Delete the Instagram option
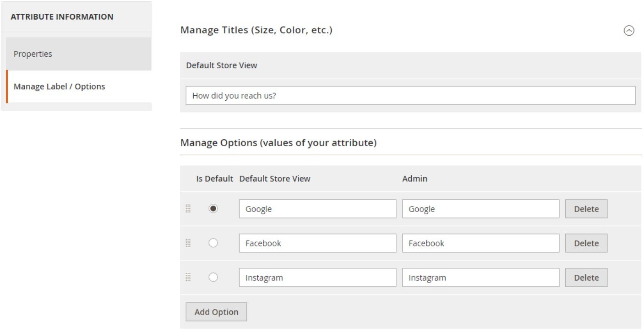This screenshot has width=644, height=332. tap(586, 278)
